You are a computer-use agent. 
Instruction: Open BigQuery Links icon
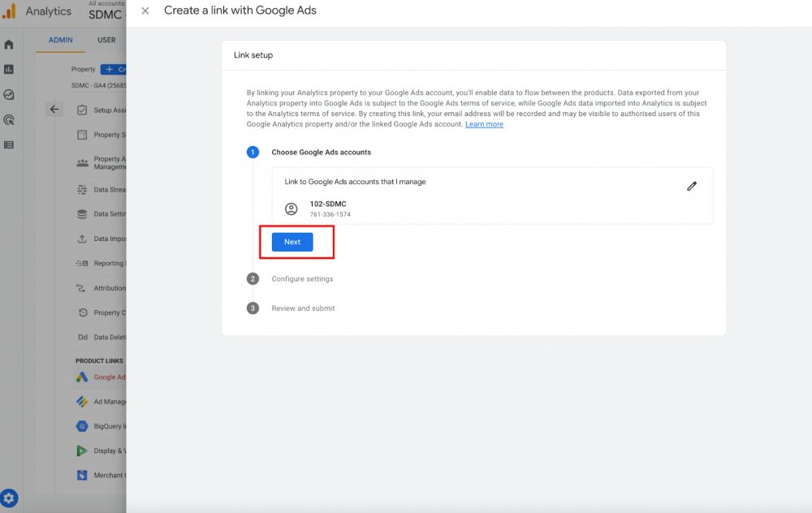82,426
